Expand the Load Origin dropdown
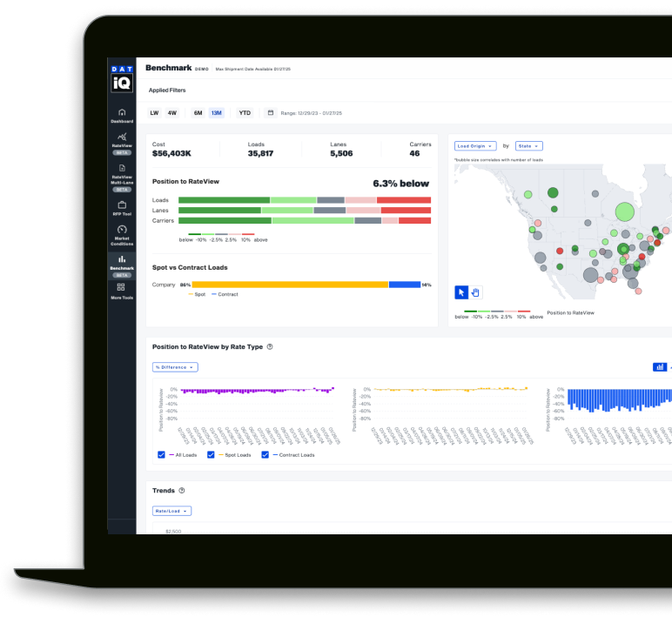This screenshot has width=672, height=637. [475, 146]
